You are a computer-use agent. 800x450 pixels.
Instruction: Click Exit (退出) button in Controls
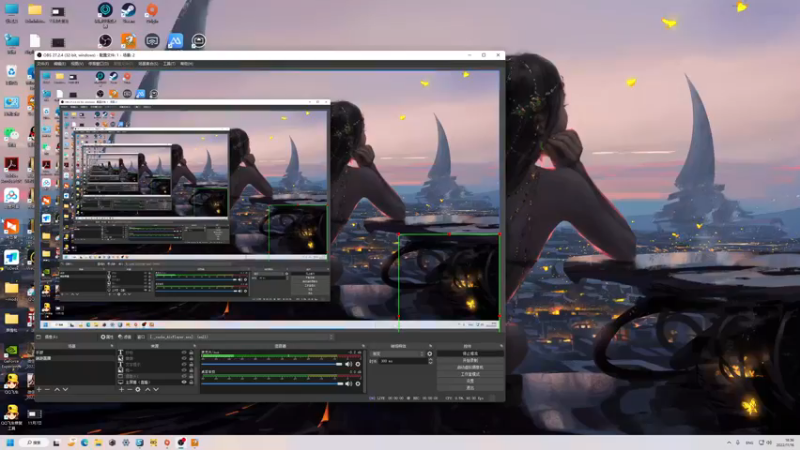(470, 388)
